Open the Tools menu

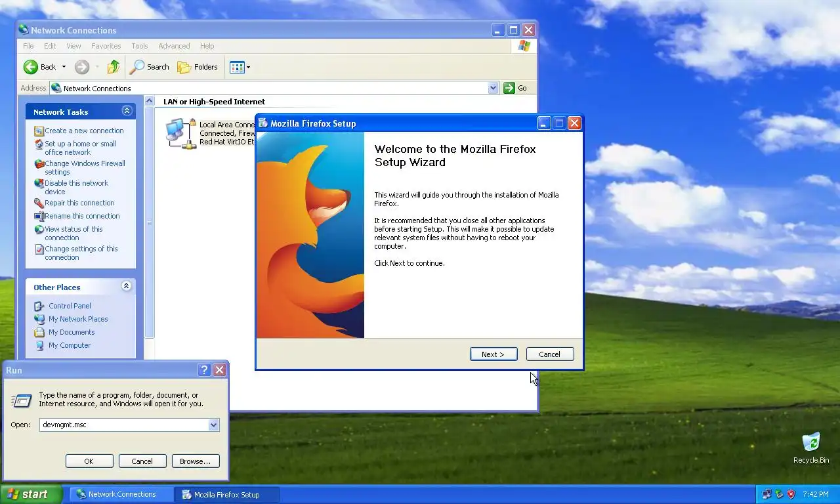point(140,46)
